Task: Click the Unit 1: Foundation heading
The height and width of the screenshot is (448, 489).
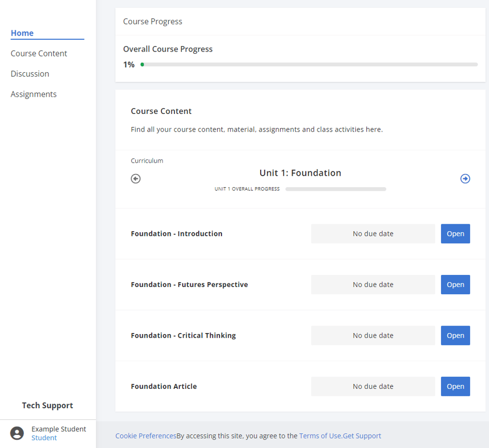Action: click(300, 173)
